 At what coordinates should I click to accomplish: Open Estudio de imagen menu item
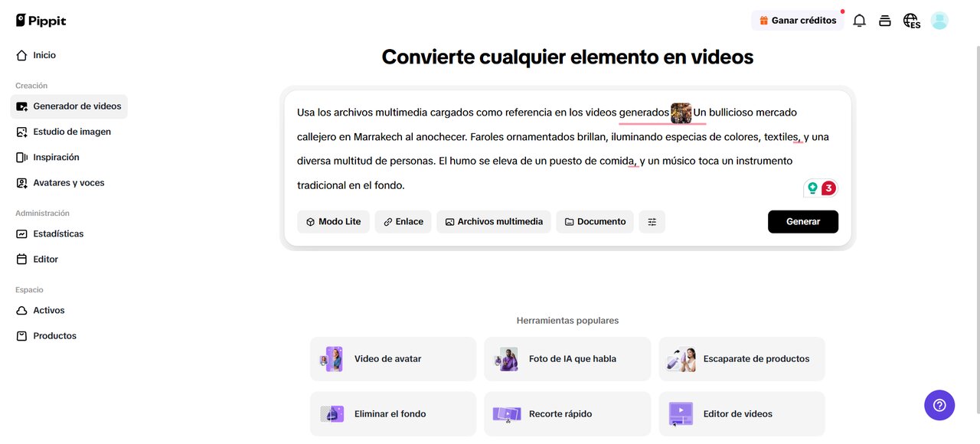tap(71, 132)
